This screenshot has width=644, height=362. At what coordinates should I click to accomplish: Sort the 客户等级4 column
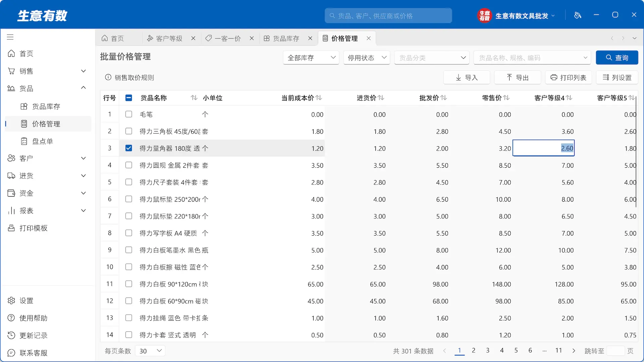pos(569,98)
